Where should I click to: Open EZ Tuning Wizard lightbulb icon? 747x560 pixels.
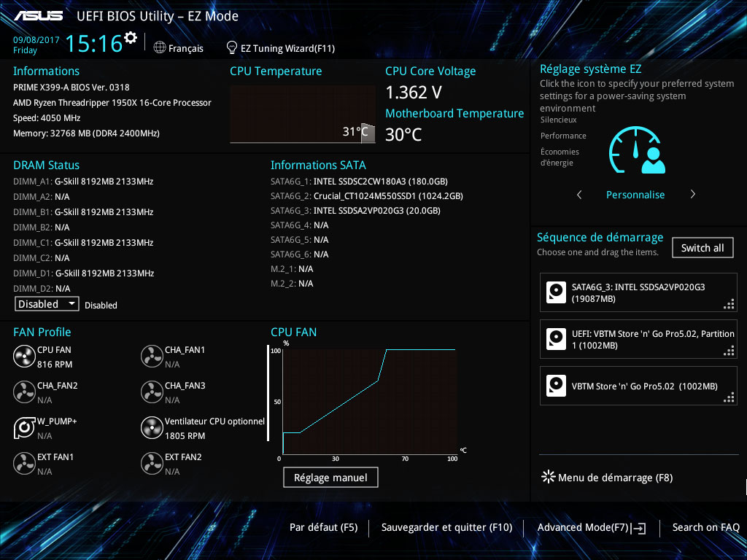tap(232, 48)
